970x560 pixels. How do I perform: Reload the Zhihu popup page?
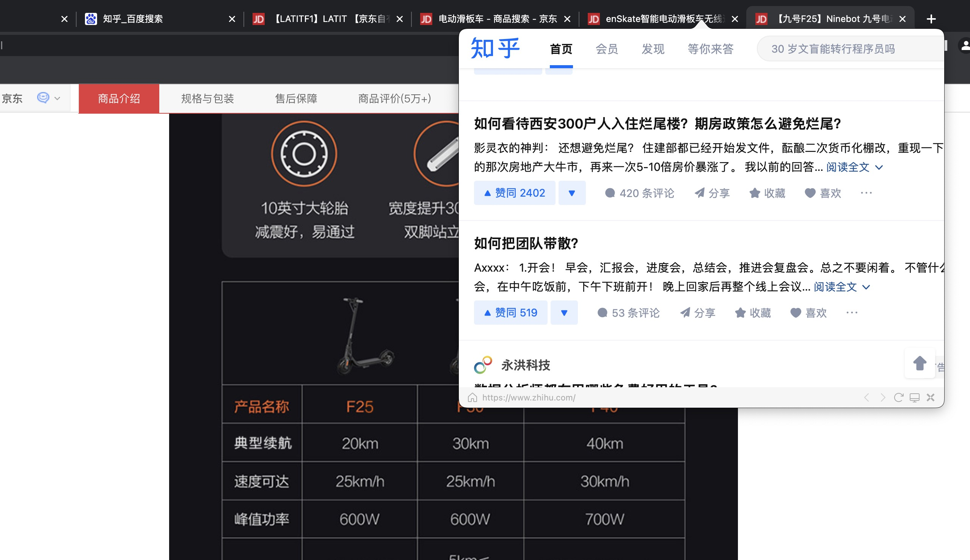(x=898, y=397)
